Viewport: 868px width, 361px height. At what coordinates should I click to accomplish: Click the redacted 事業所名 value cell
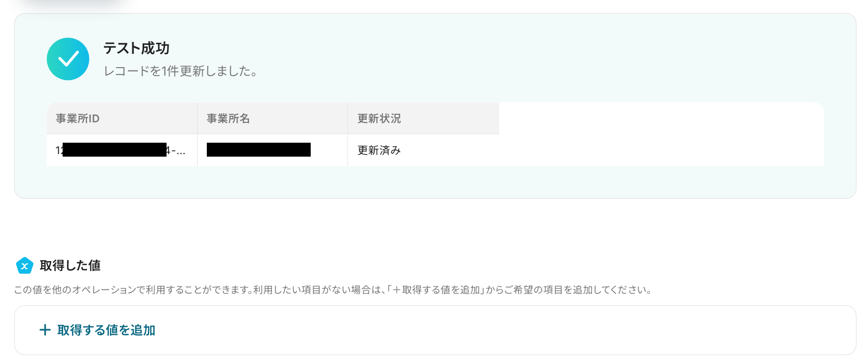coord(272,150)
